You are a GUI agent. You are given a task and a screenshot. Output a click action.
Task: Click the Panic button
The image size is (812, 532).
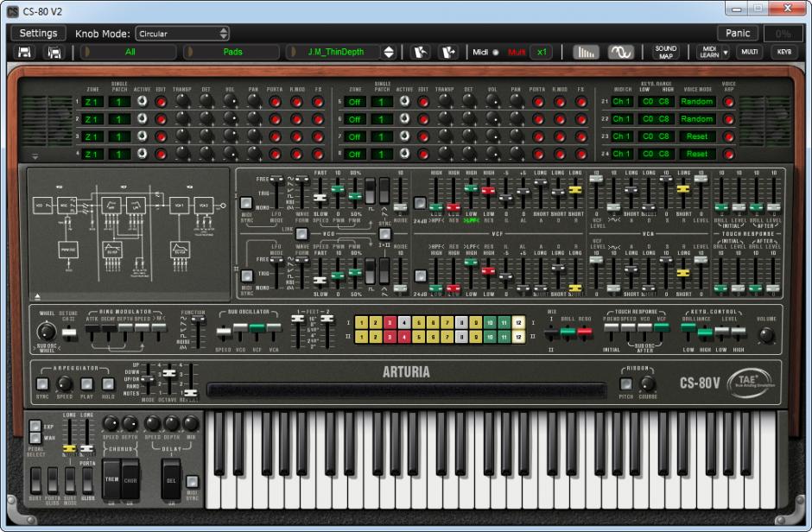pos(738,33)
